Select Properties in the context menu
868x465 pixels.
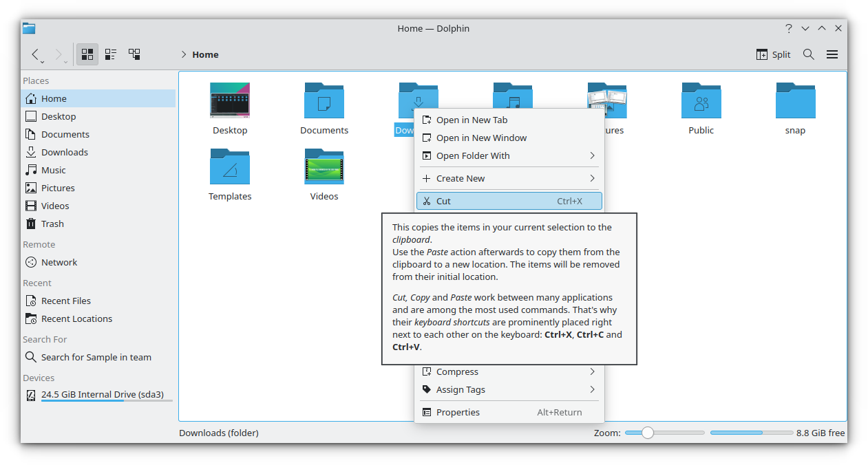508,413
